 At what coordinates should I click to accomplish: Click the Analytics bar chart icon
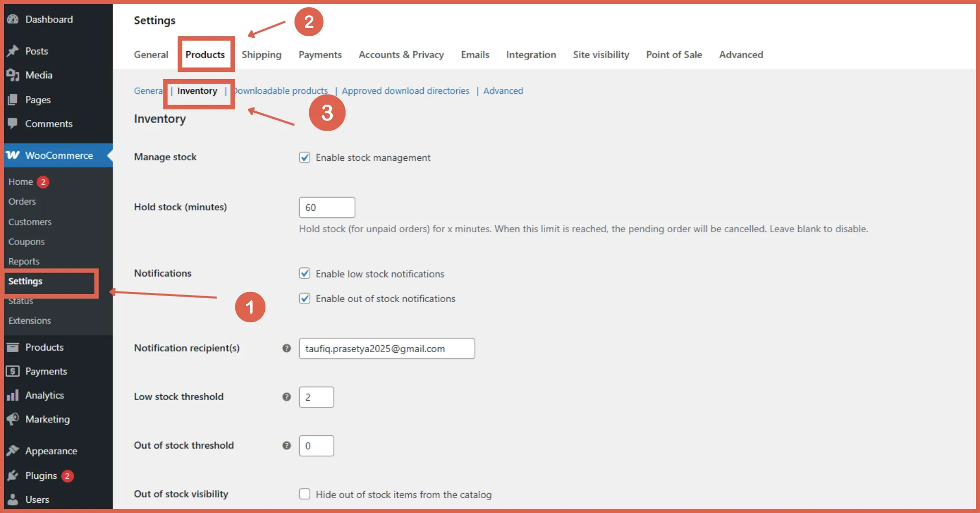click(13, 396)
